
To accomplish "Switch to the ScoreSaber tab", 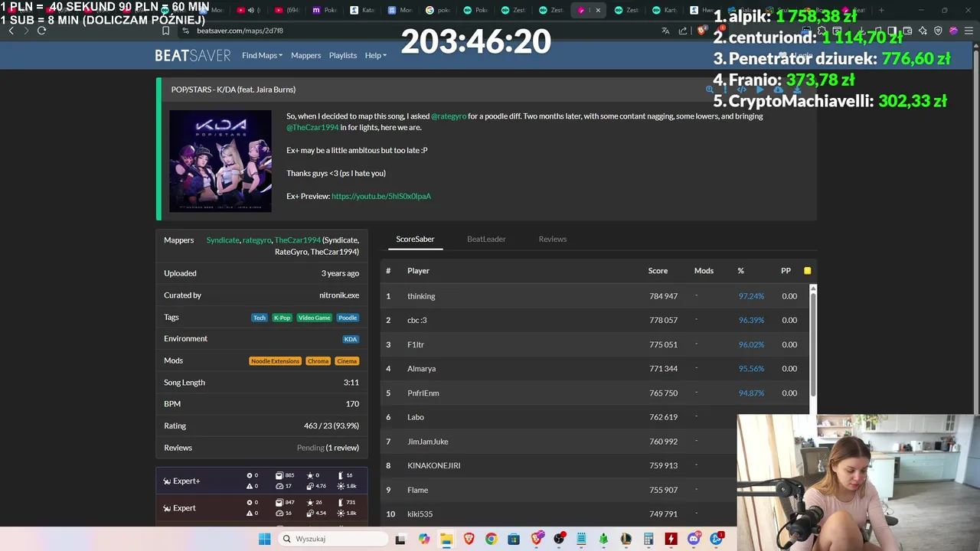I will coord(415,239).
